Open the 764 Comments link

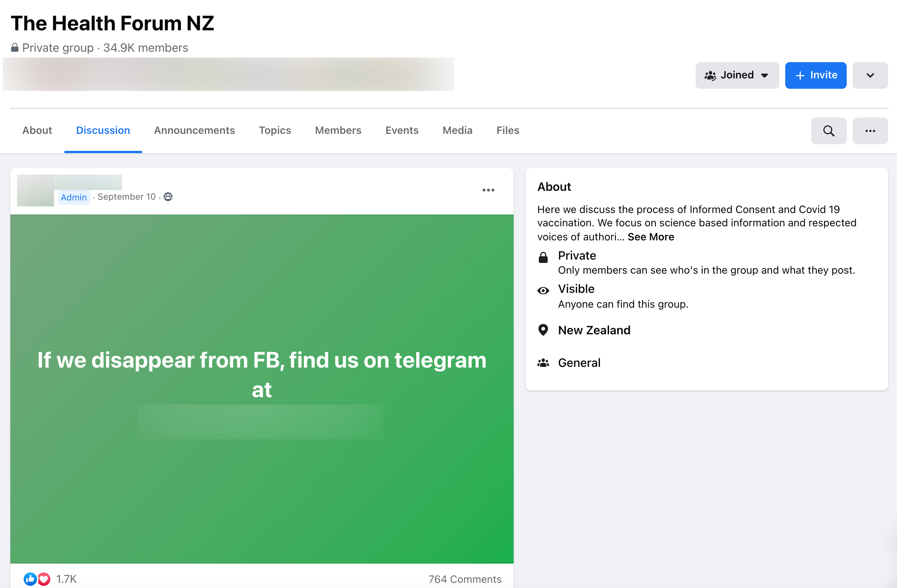click(x=464, y=579)
